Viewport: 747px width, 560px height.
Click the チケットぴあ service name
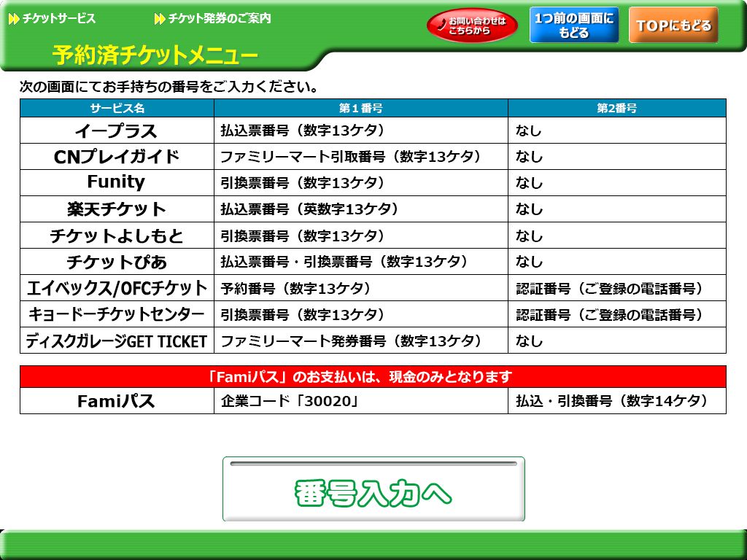point(117,262)
